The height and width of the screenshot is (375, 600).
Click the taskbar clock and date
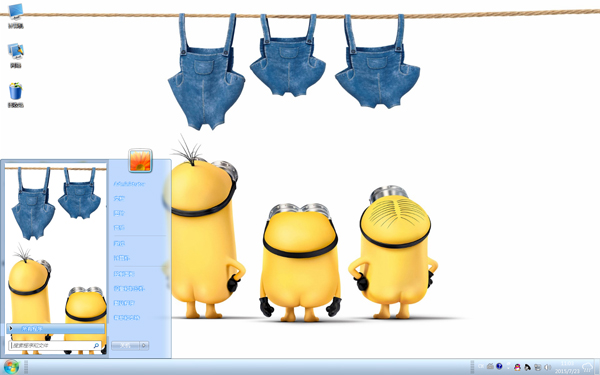(x=567, y=367)
